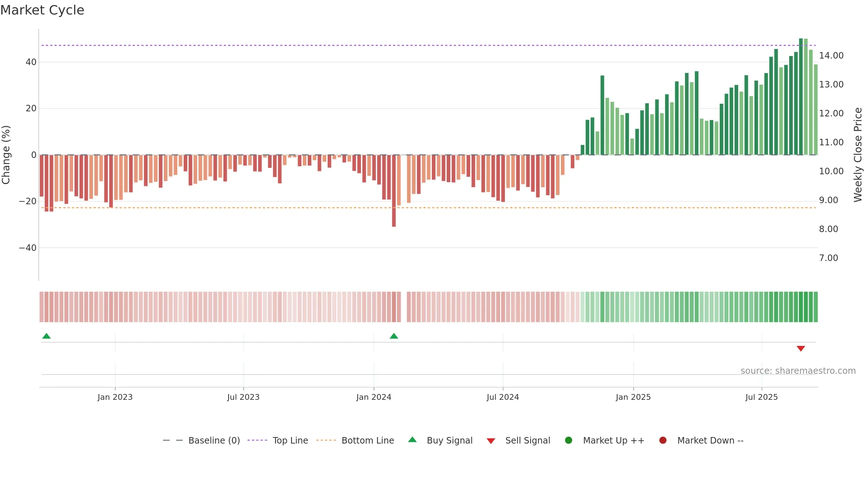Click the purple dotted top line on chart
The height and width of the screenshot is (488, 868).
click(429, 45)
